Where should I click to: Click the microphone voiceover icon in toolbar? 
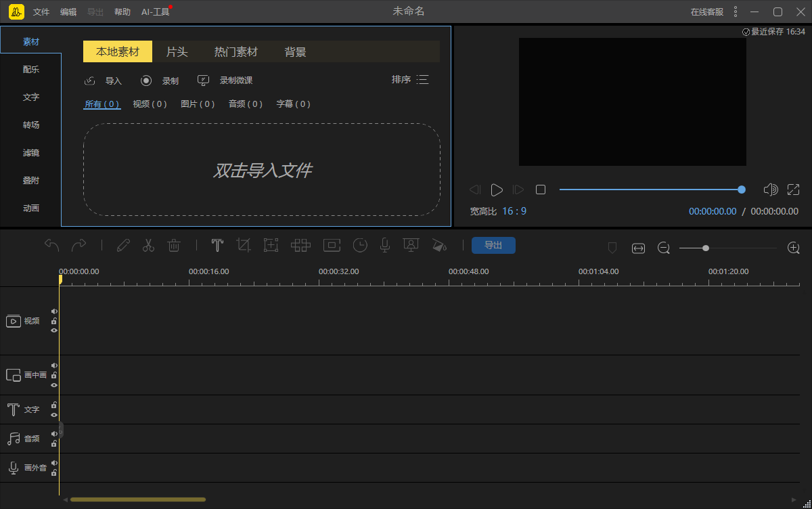coord(385,246)
